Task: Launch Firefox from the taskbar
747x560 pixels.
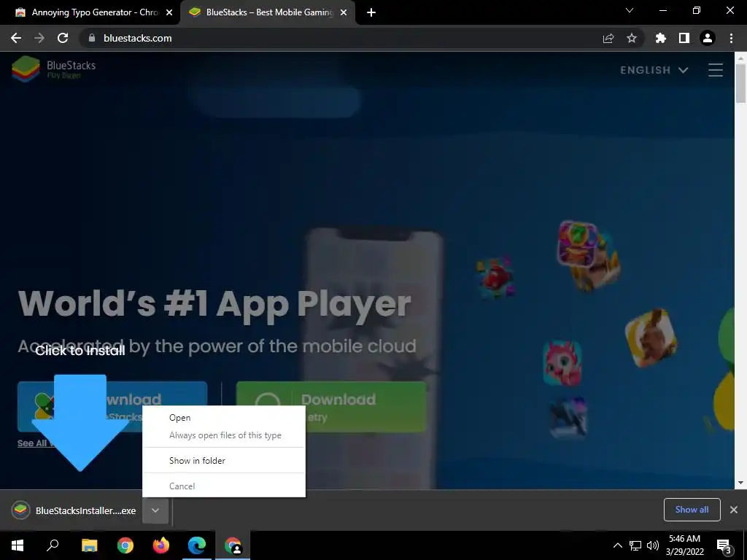Action: 161,545
